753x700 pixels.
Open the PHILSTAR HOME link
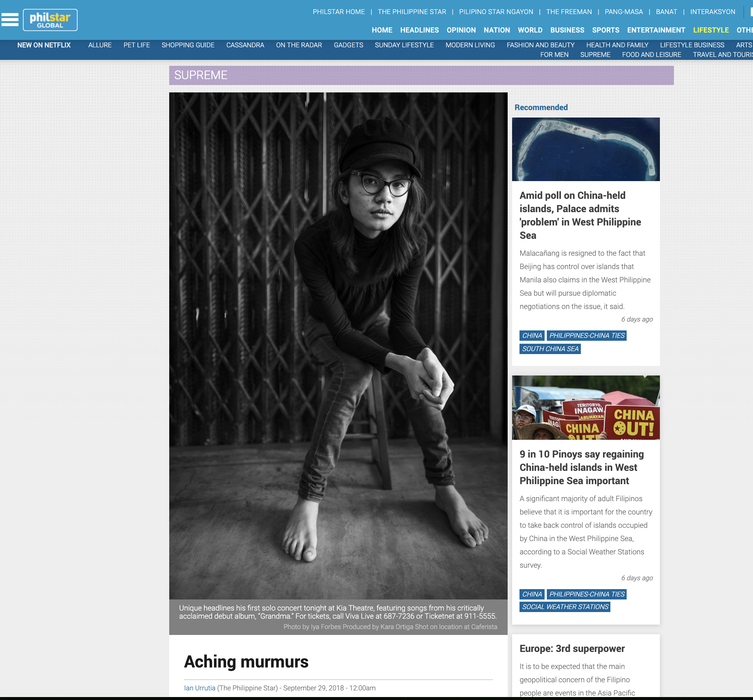[338, 12]
